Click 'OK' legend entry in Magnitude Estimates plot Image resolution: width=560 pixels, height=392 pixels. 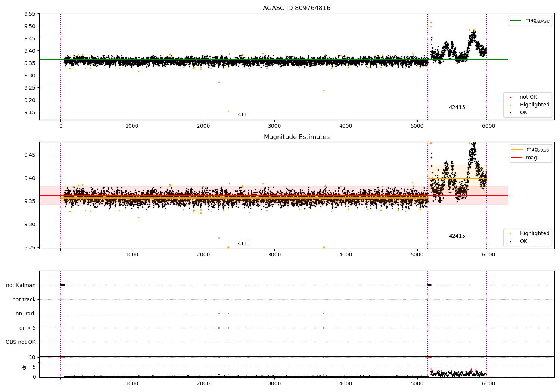[x=523, y=242]
